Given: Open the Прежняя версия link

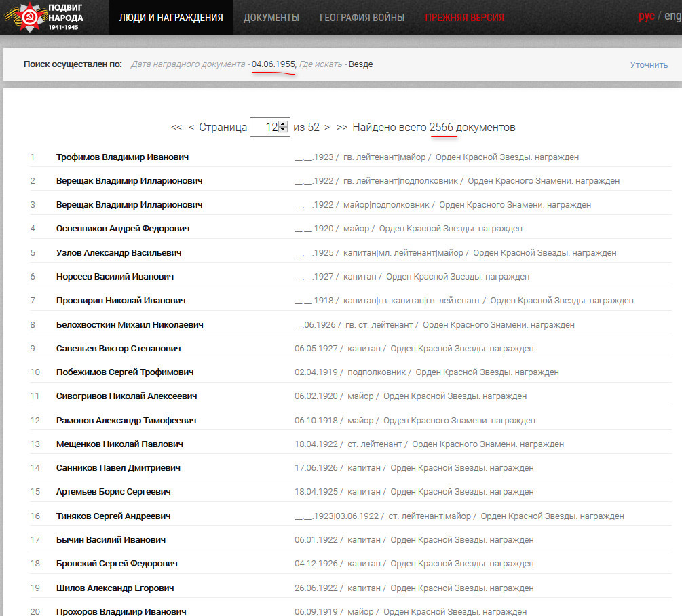Looking at the screenshot, I should click(464, 17).
